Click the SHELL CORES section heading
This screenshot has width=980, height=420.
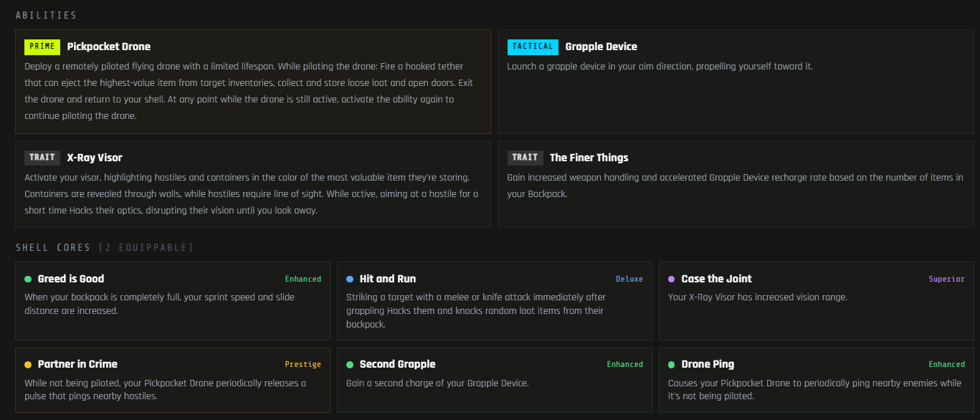point(53,247)
